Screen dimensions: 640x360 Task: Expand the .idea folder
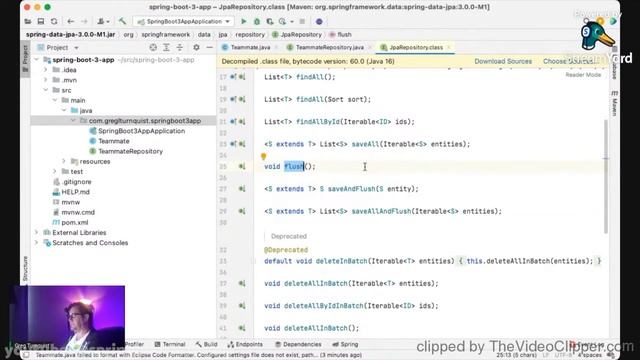tap(46, 70)
